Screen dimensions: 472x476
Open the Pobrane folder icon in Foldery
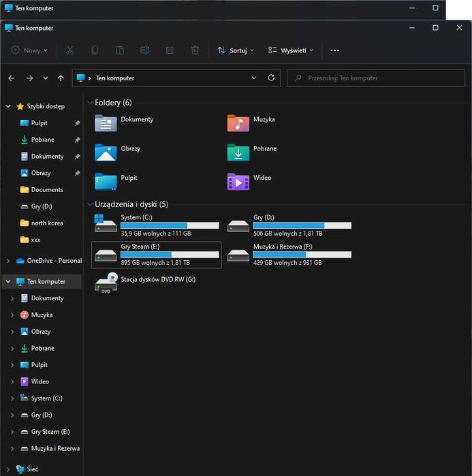point(238,152)
